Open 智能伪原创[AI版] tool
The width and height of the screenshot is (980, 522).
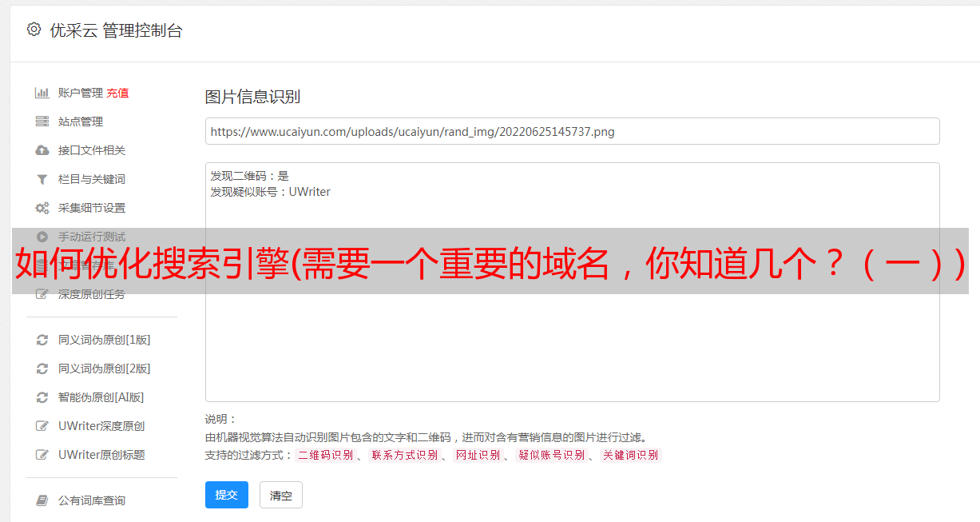click(101, 397)
